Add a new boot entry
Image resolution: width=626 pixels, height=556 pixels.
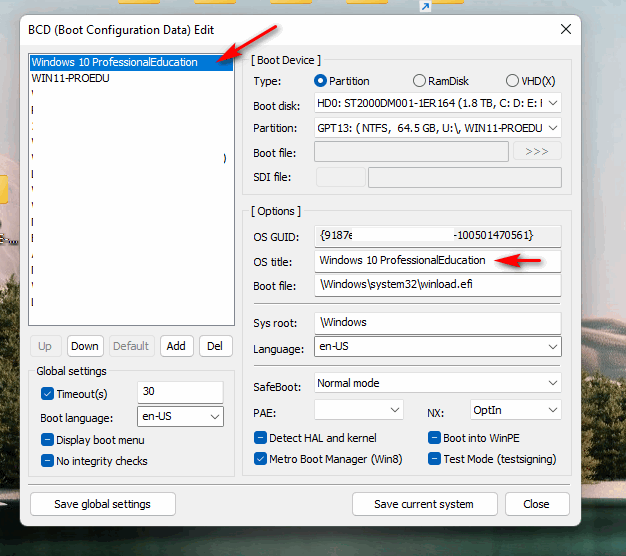(x=176, y=346)
